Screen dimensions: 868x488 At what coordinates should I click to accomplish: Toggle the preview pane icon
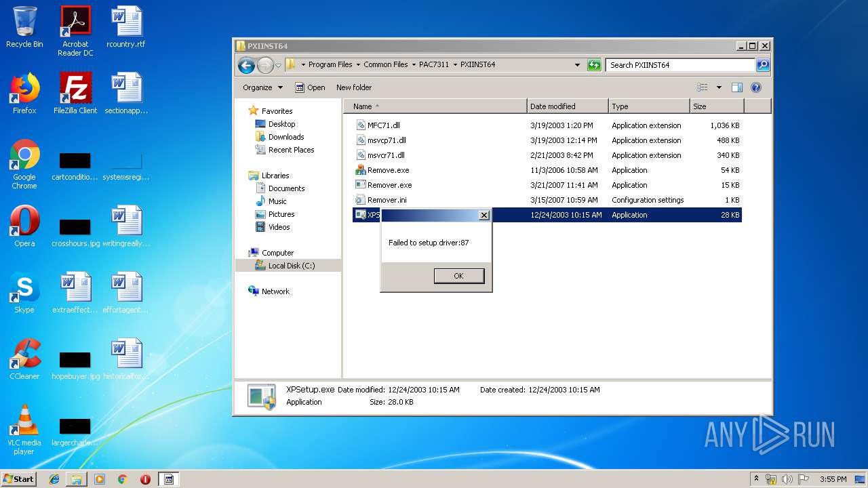point(737,87)
